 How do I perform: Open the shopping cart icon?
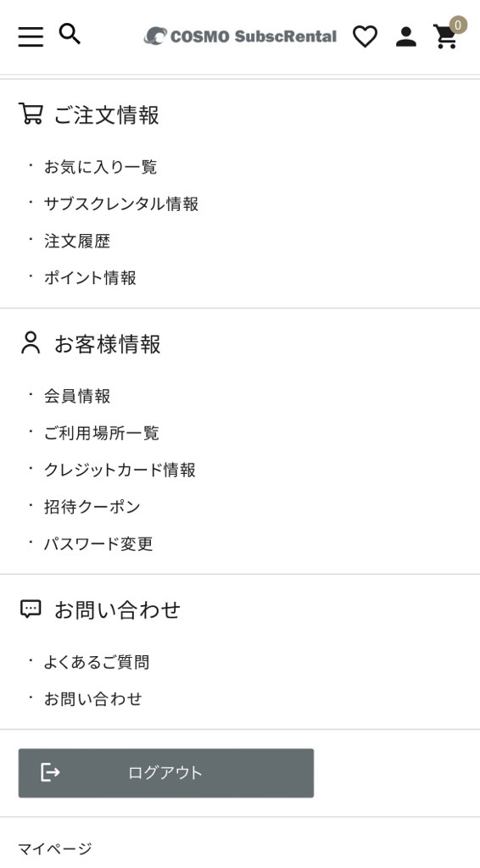pos(446,36)
